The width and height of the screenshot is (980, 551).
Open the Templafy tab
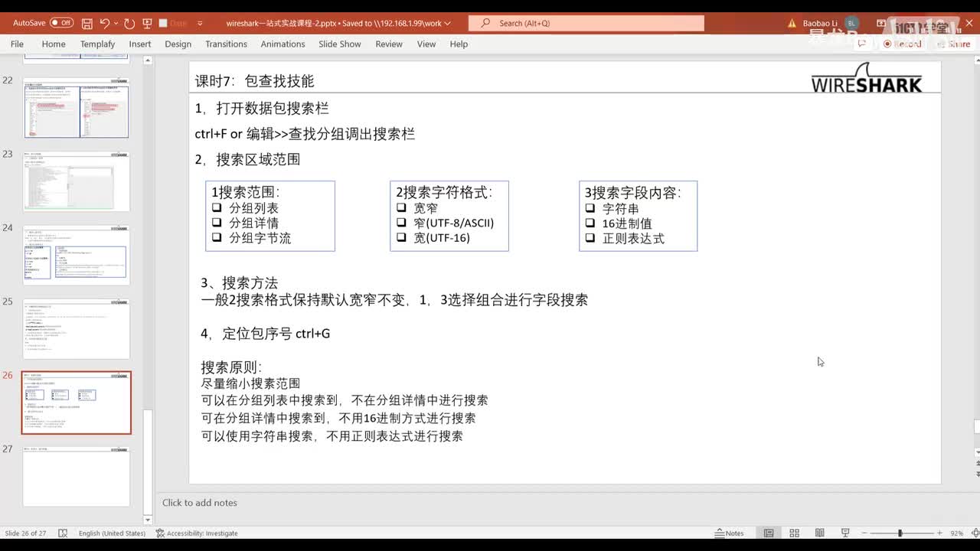click(97, 44)
